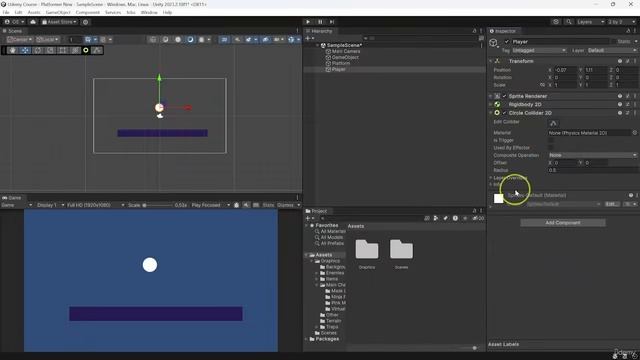Open the editor Layout dropdown

[x=622, y=22]
